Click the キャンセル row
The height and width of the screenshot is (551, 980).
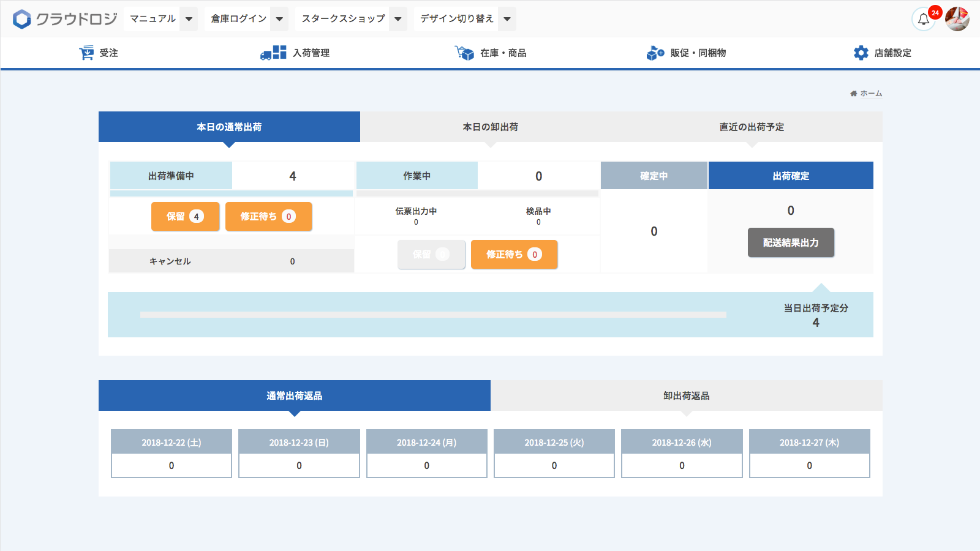(x=232, y=261)
